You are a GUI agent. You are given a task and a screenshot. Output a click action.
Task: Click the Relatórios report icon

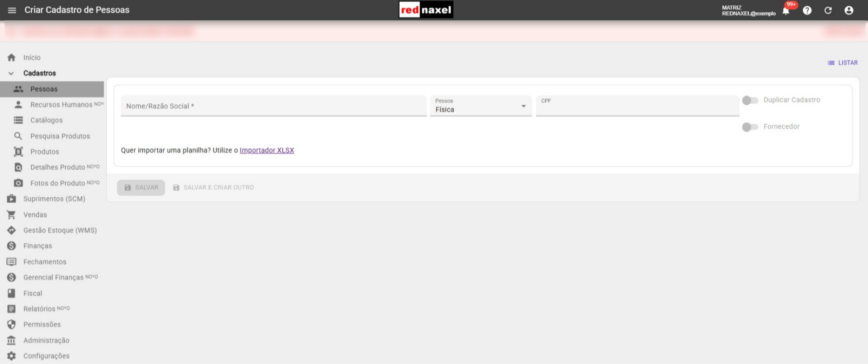click(11, 309)
